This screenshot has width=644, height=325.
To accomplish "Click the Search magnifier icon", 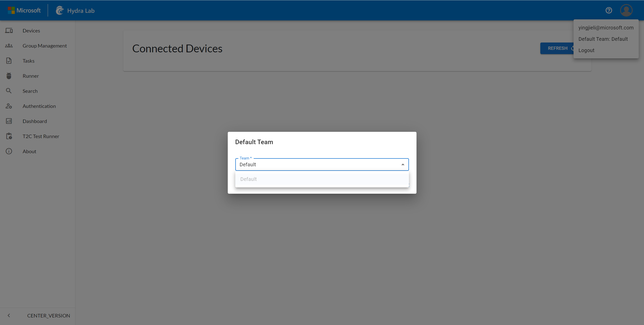I will (9, 91).
